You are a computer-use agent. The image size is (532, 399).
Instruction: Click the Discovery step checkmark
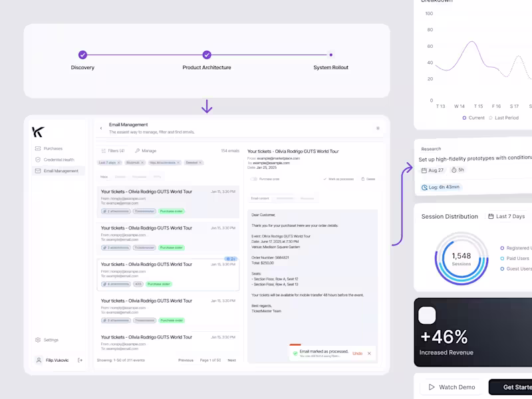pyautogui.click(x=82, y=55)
